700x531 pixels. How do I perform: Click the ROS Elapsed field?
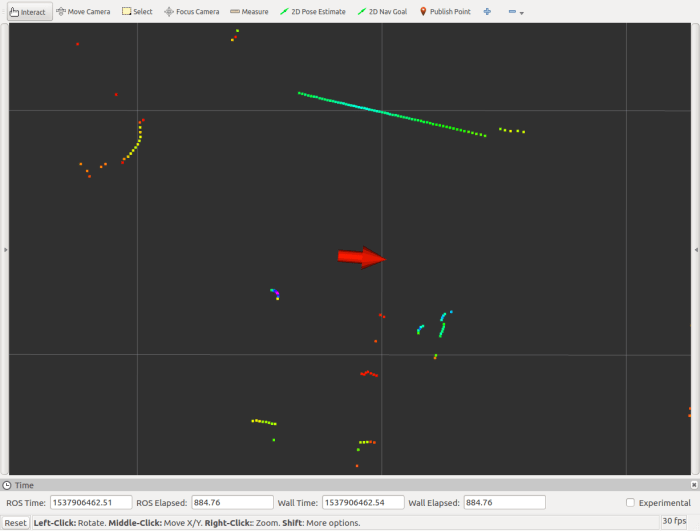click(226, 502)
